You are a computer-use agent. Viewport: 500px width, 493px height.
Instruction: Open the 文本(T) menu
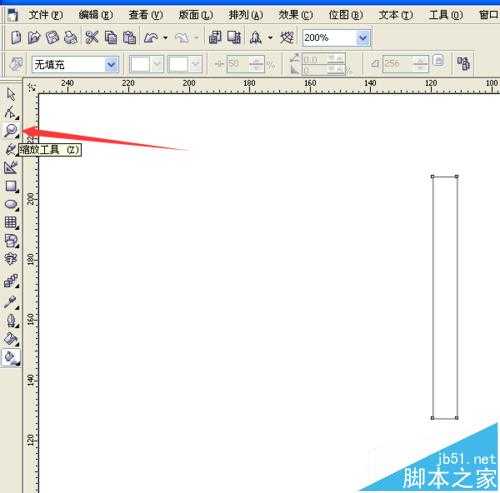pos(395,15)
